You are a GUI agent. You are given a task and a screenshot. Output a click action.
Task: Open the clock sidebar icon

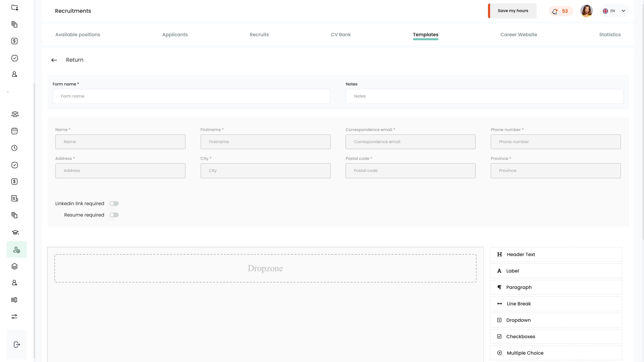14,148
